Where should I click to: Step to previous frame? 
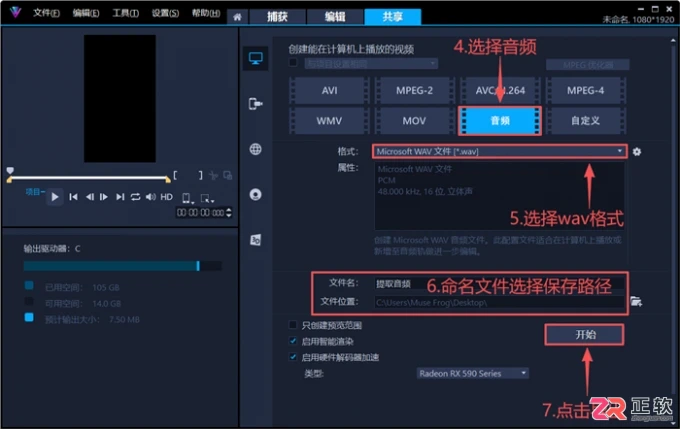coord(89,197)
